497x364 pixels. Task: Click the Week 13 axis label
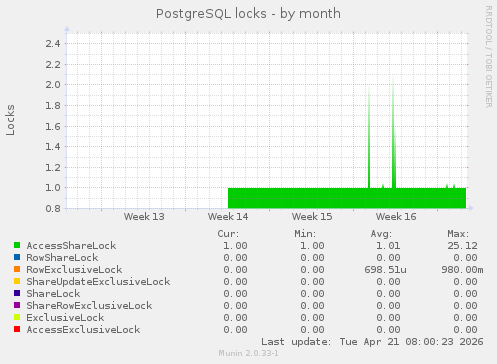pyautogui.click(x=144, y=217)
